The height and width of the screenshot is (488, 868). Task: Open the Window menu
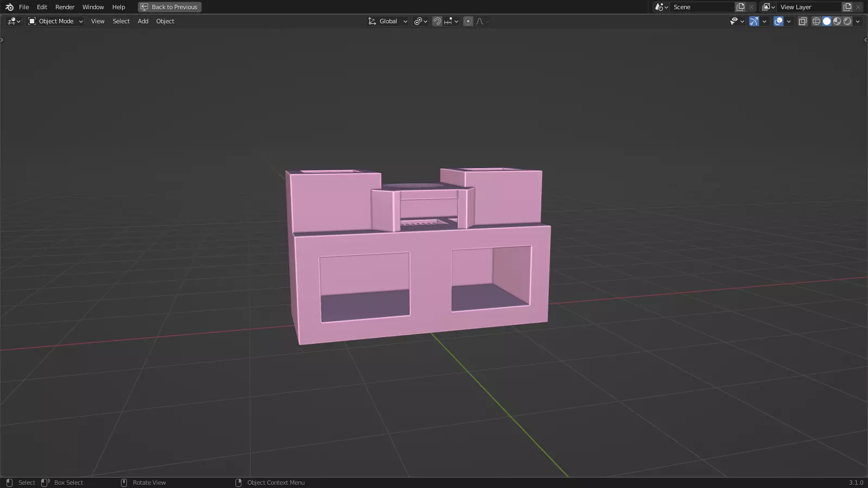coord(93,7)
